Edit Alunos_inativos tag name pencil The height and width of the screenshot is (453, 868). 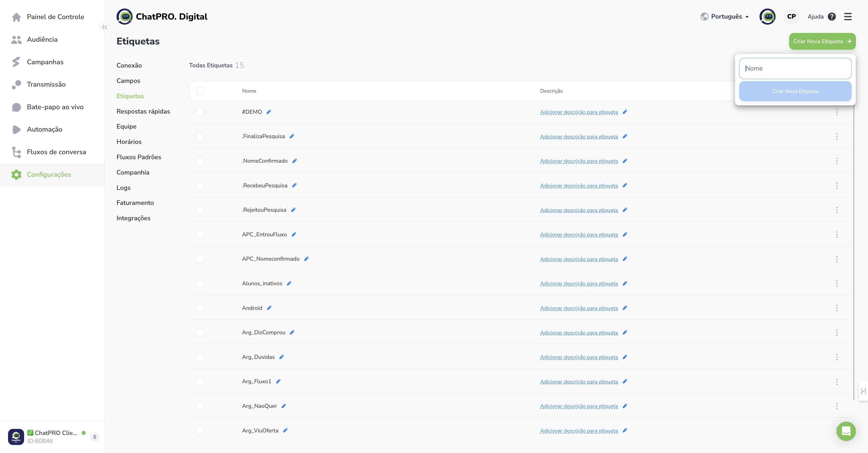coord(289,283)
